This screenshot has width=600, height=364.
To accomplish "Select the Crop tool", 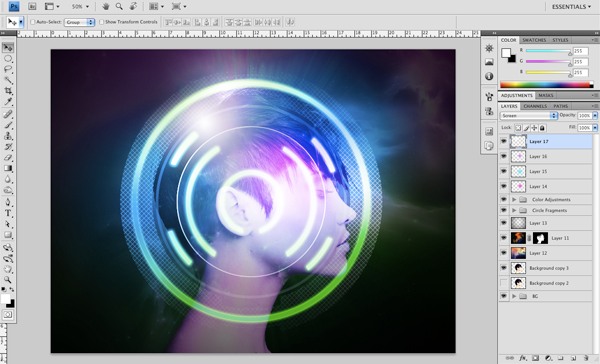I will (8, 91).
